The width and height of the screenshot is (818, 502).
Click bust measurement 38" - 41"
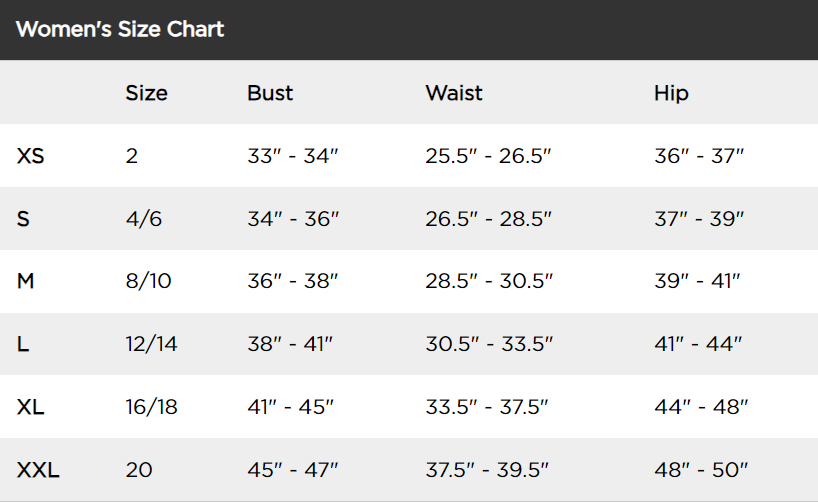pos(290,344)
